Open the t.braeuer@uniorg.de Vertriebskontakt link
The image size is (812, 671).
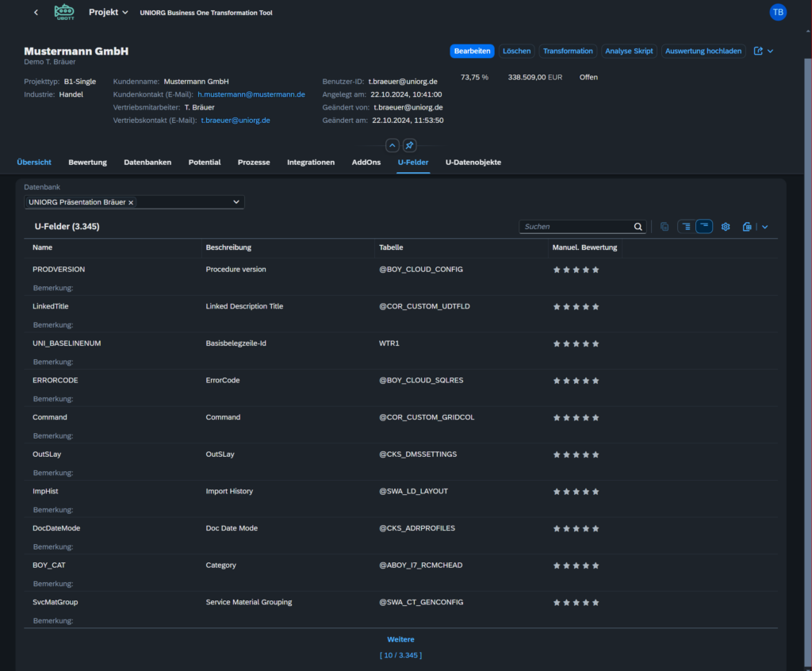236,121
